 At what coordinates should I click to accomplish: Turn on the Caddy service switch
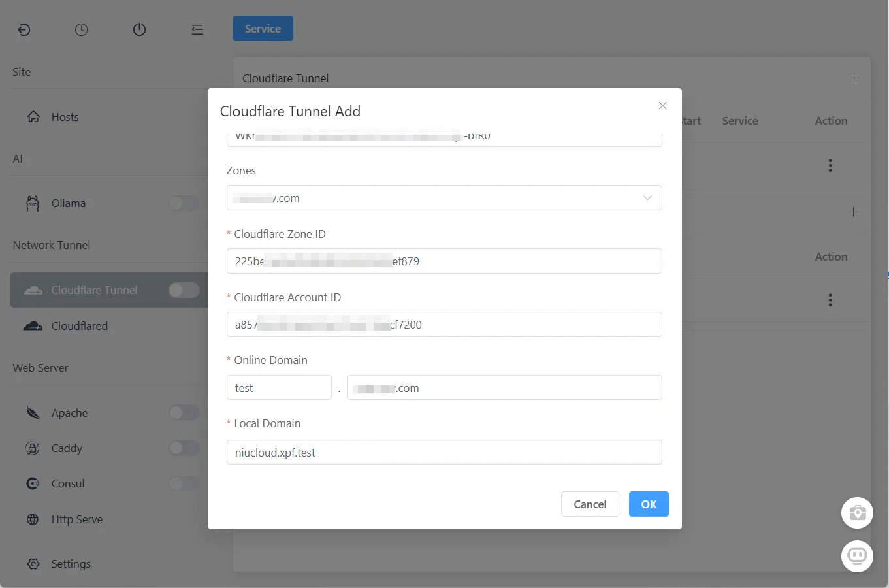tap(184, 448)
